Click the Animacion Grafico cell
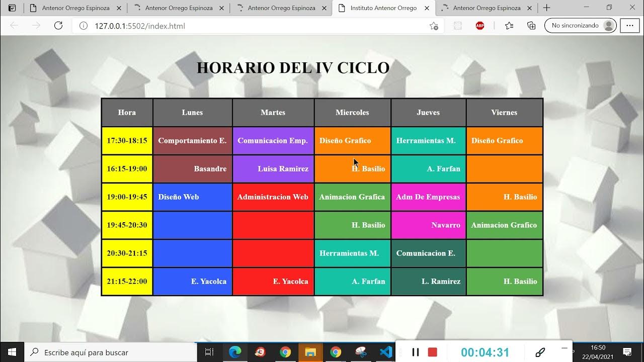The height and width of the screenshot is (362, 644). 504,225
